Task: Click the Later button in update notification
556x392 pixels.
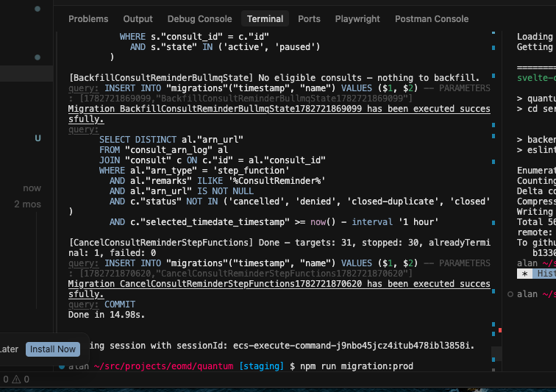Action: (9, 349)
